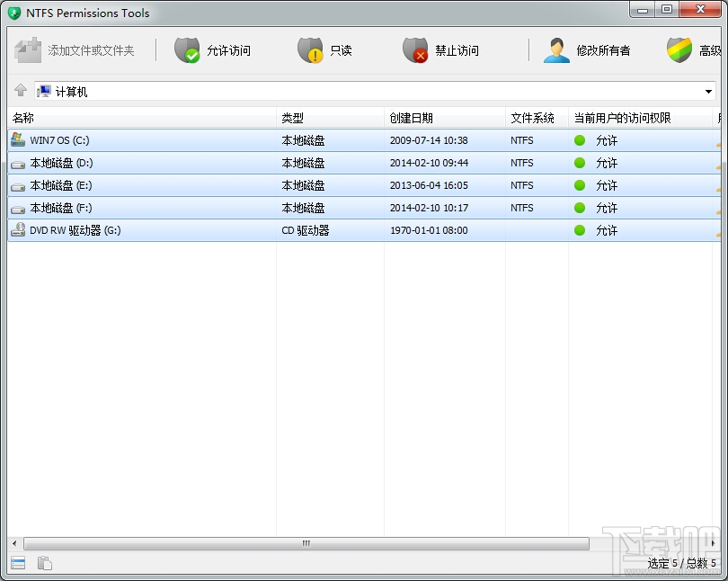This screenshot has width=728, height=581.
Task: Click the 只读 yellow warning shield icon
Action: click(x=310, y=50)
